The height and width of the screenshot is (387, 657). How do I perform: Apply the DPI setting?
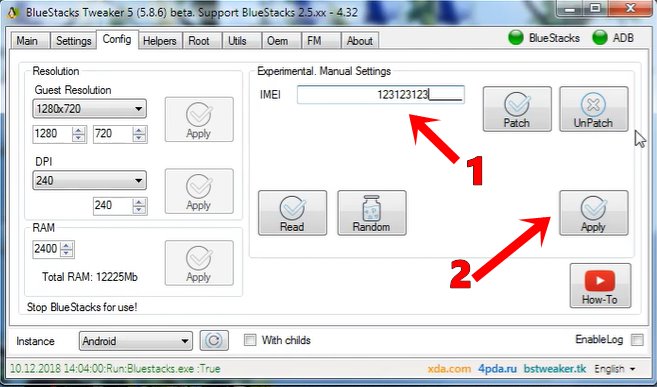coord(199,191)
